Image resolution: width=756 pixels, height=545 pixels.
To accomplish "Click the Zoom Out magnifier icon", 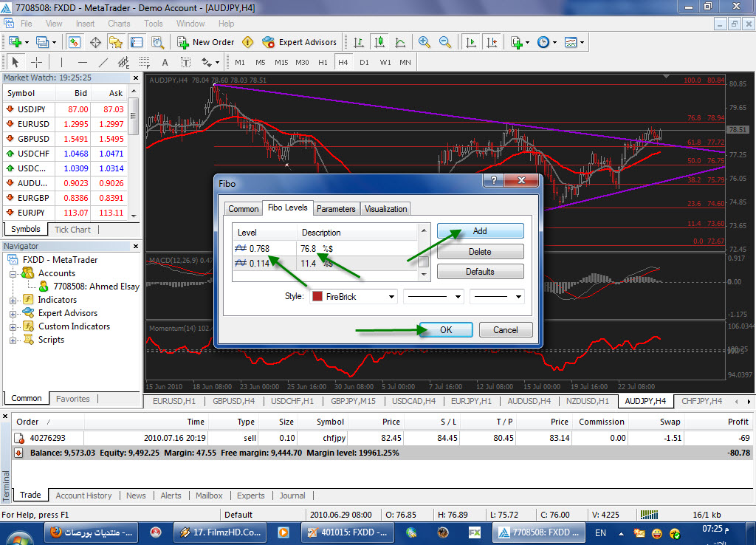I will 445,42.
